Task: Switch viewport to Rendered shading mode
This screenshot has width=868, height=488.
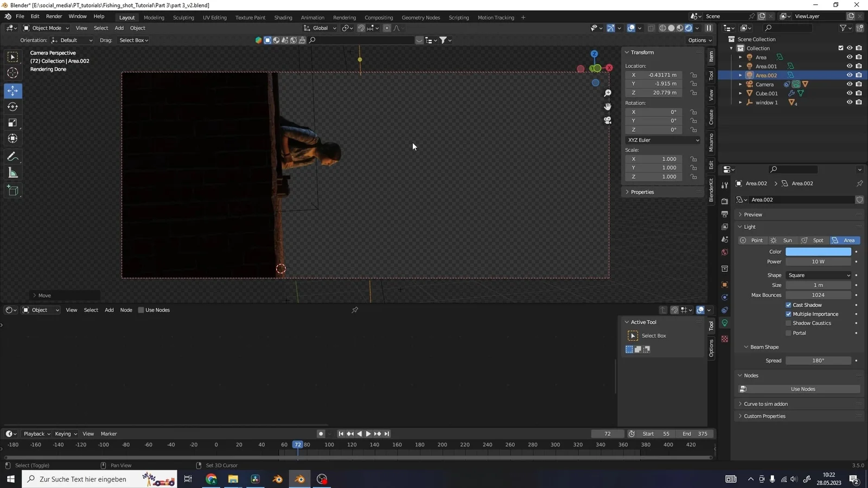Action: click(688, 28)
